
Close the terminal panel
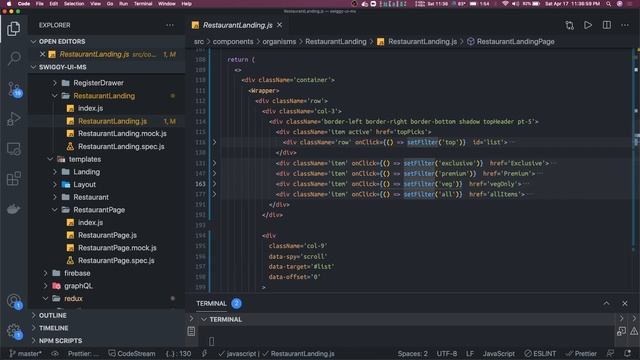[x=624, y=303]
